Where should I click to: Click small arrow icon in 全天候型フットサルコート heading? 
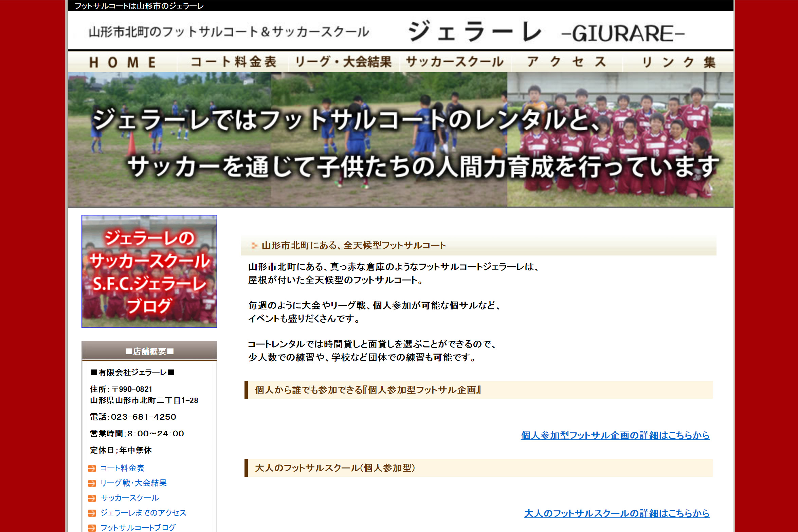254,245
